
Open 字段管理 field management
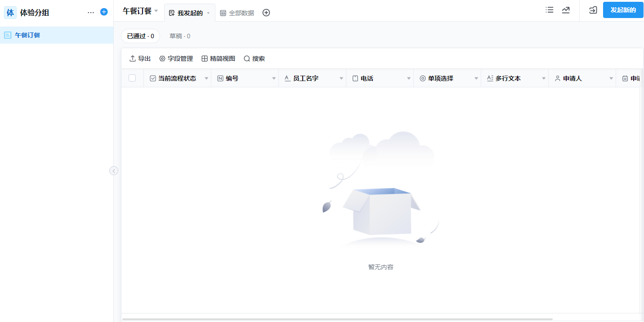click(x=176, y=58)
